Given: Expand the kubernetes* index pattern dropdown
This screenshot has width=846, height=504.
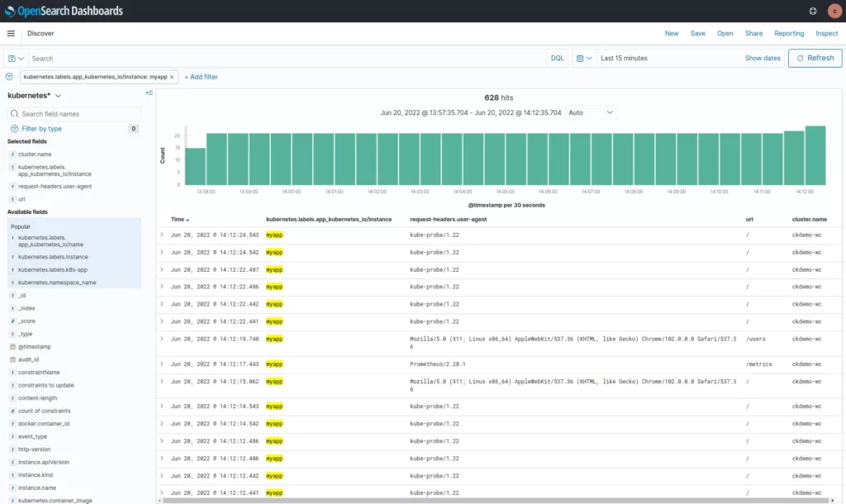Looking at the screenshot, I should [58, 96].
